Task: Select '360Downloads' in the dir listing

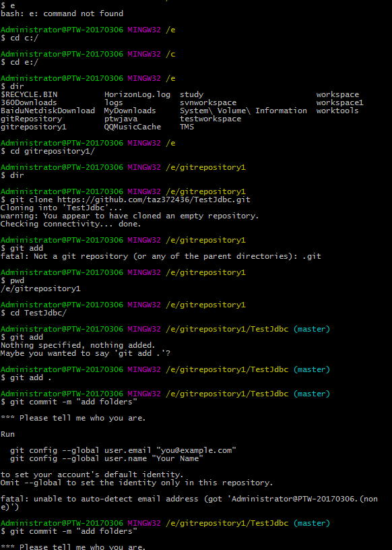Action: (x=29, y=102)
